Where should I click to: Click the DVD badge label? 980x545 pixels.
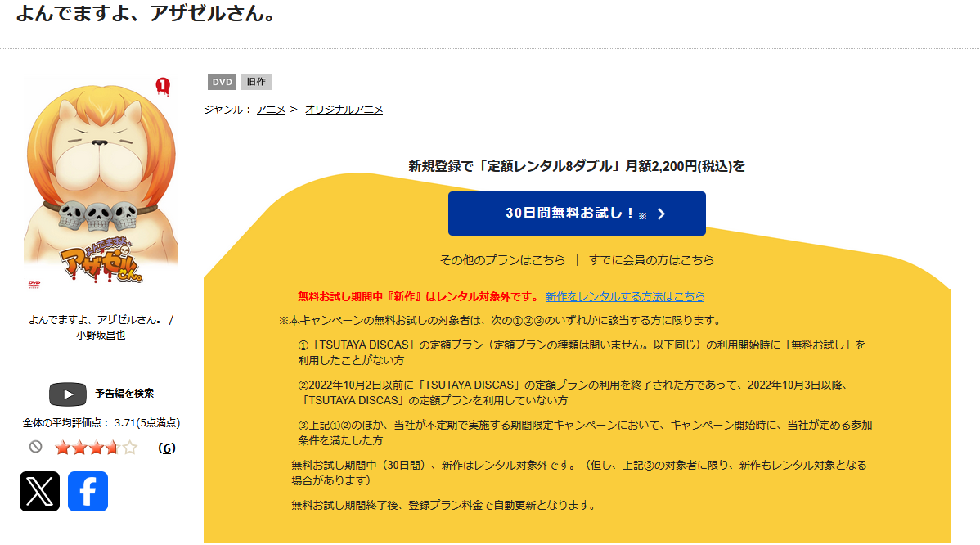[222, 82]
